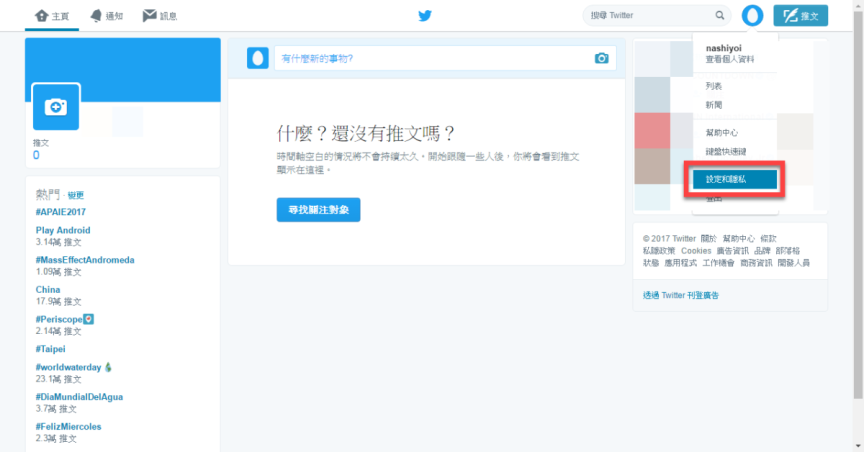Select 鍵盤快速鍵 menu item
Image resolution: width=864 pixels, height=452 pixels.
click(x=726, y=152)
